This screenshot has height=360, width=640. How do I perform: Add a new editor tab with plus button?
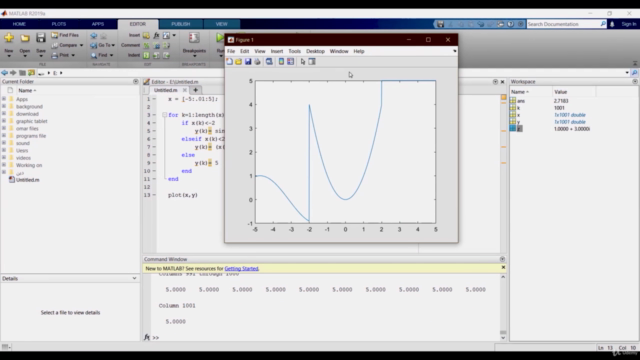click(x=196, y=90)
